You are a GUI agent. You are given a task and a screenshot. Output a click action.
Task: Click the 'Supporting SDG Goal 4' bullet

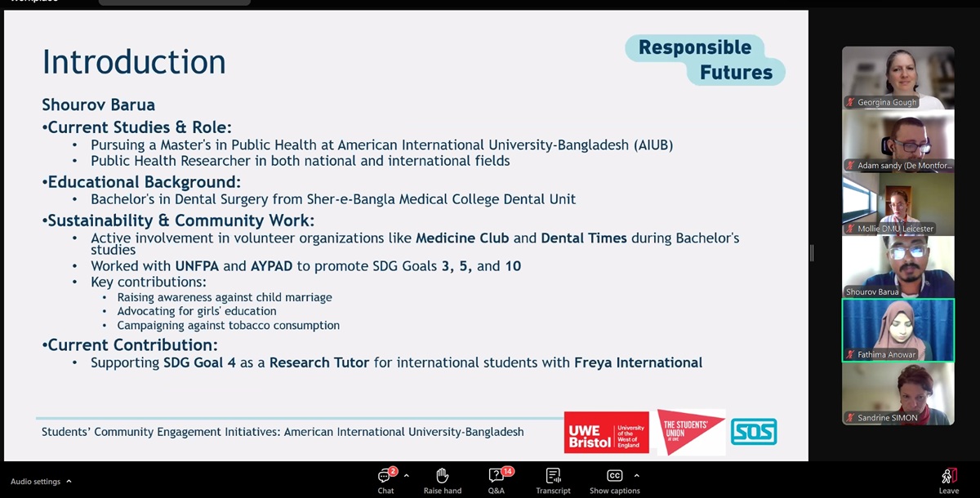click(x=396, y=362)
